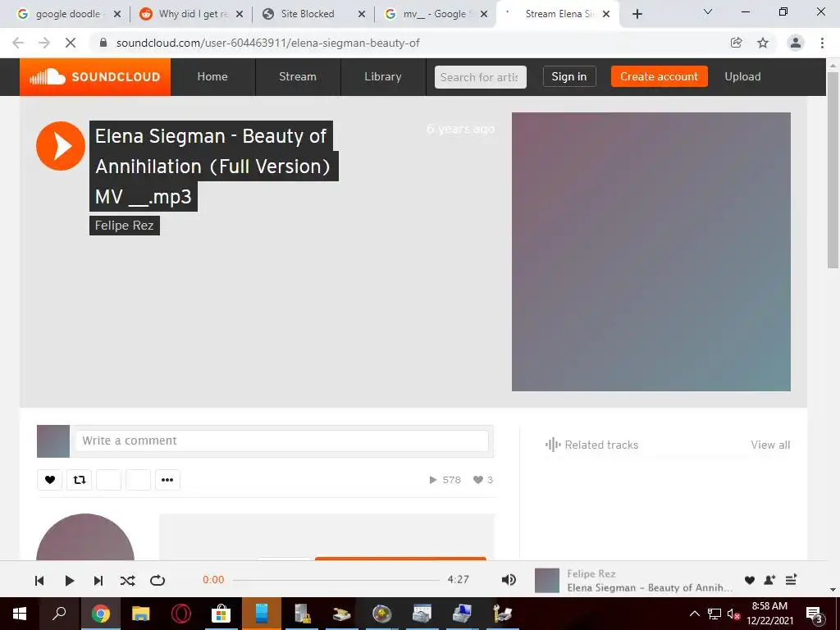Open the Windows Start menu

coord(20,614)
